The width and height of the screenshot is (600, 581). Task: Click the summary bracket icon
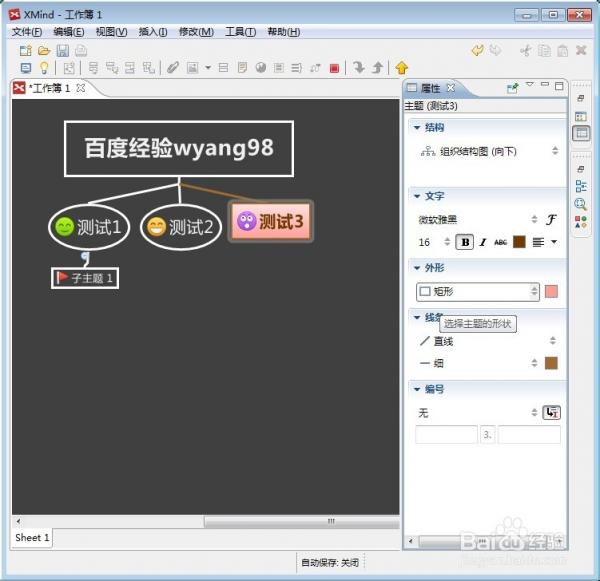pos(297,68)
